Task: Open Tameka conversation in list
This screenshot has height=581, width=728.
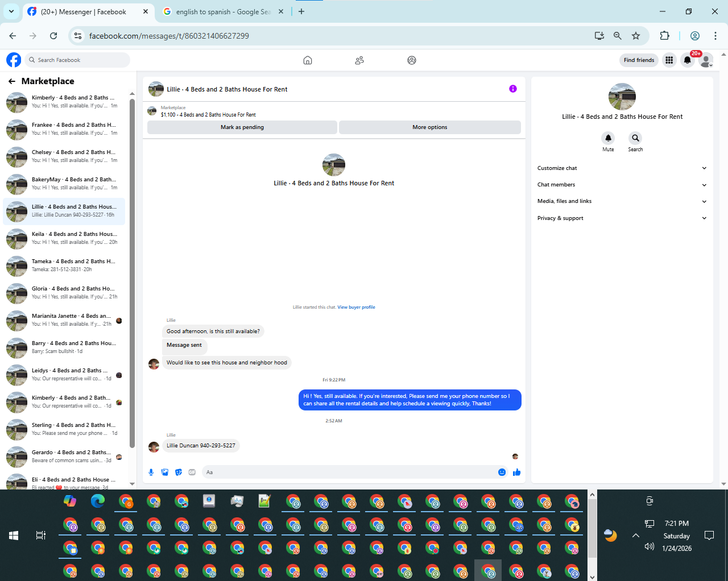Action: pyautogui.click(x=64, y=265)
